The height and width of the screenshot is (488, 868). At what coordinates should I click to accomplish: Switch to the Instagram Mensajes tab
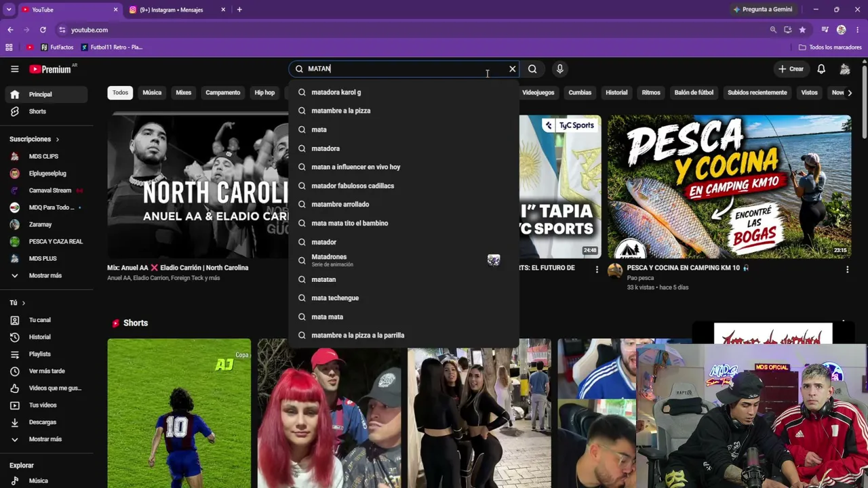[178, 9]
